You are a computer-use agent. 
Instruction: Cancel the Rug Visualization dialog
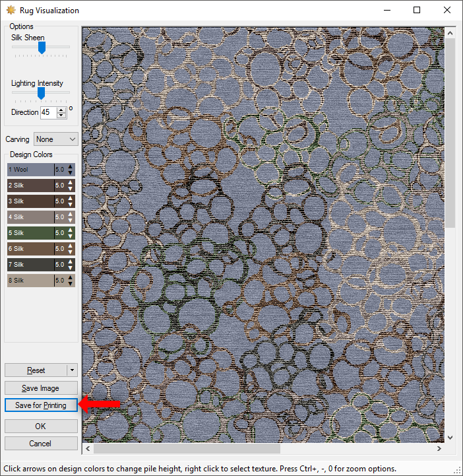pyautogui.click(x=41, y=444)
